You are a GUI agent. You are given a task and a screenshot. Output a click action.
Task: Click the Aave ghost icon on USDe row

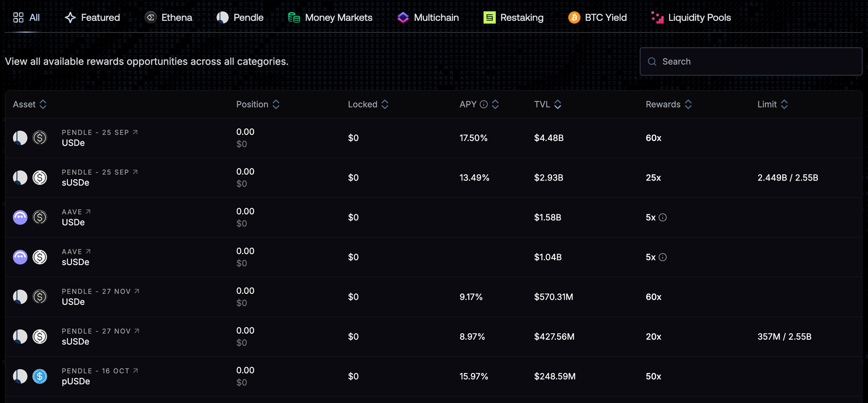click(20, 217)
